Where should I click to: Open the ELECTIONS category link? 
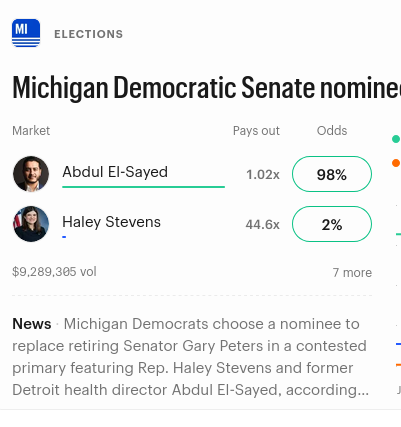(89, 34)
